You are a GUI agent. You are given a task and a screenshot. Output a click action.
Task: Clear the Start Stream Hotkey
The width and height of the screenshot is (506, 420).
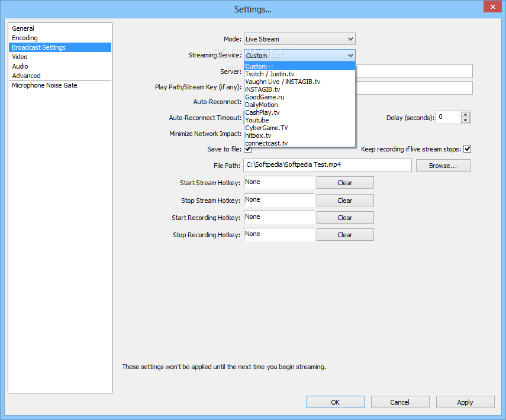click(x=345, y=183)
